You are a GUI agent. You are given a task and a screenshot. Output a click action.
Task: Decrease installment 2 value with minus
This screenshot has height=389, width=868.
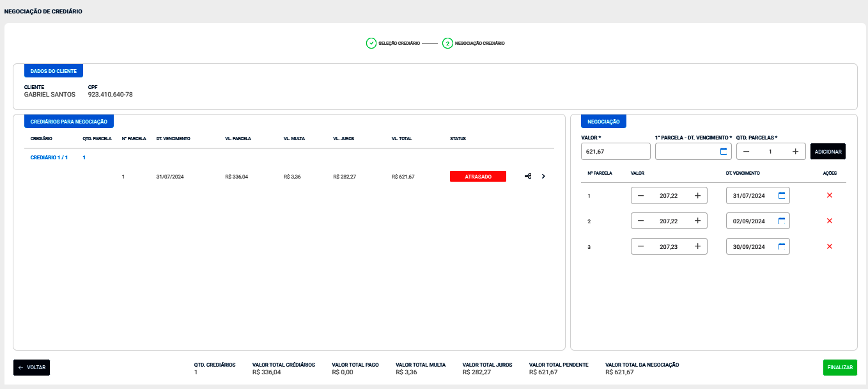(641, 221)
